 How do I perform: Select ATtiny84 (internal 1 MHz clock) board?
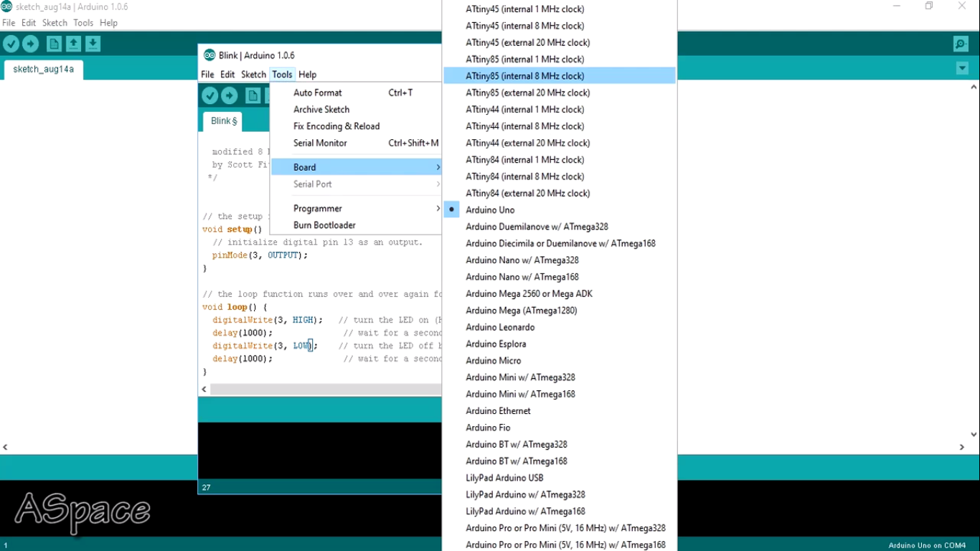point(560,159)
